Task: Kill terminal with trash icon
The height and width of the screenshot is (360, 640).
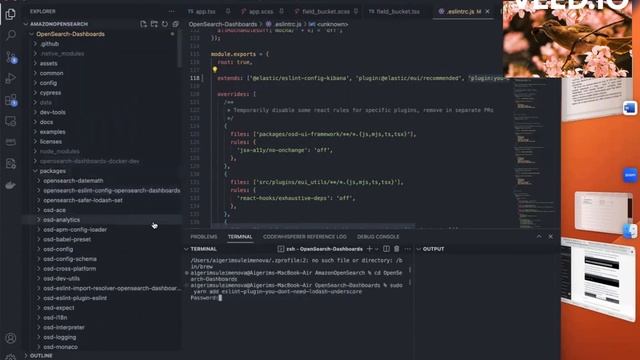Action: [x=396, y=249]
